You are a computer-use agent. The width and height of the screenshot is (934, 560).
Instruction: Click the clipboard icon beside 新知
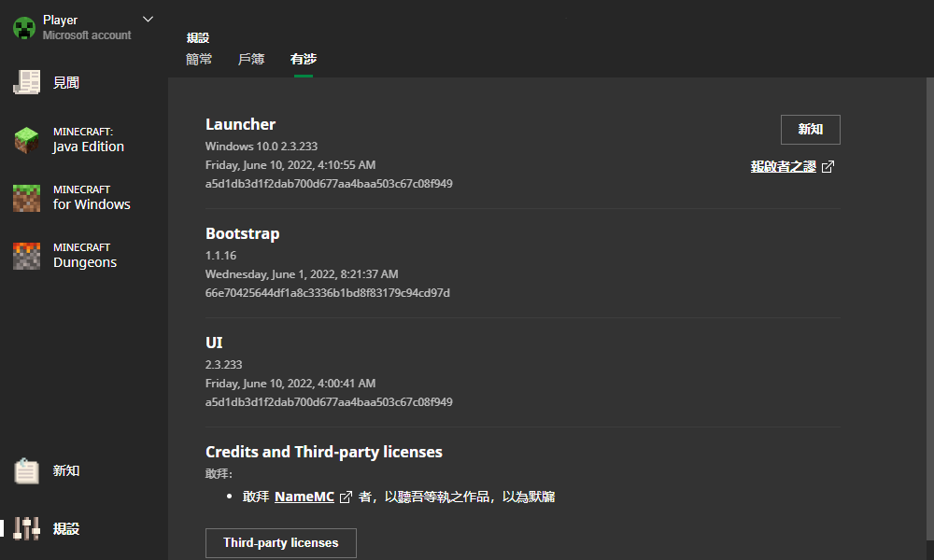tap(26, 470)
